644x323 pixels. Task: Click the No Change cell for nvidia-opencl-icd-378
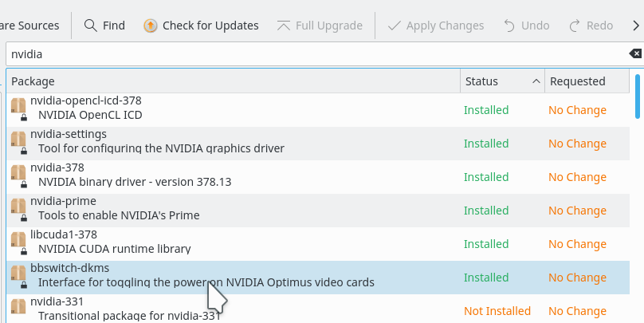(577, 110)
